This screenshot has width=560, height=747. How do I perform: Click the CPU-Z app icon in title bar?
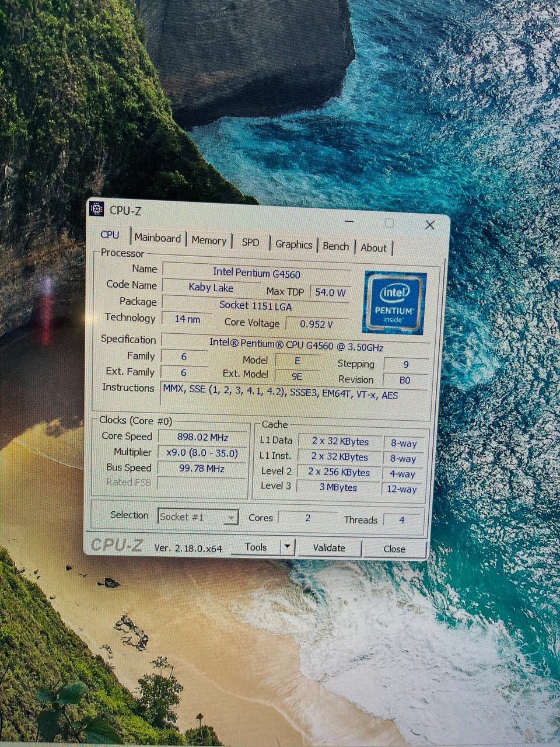pyautogui.click(x=96, y=208)
